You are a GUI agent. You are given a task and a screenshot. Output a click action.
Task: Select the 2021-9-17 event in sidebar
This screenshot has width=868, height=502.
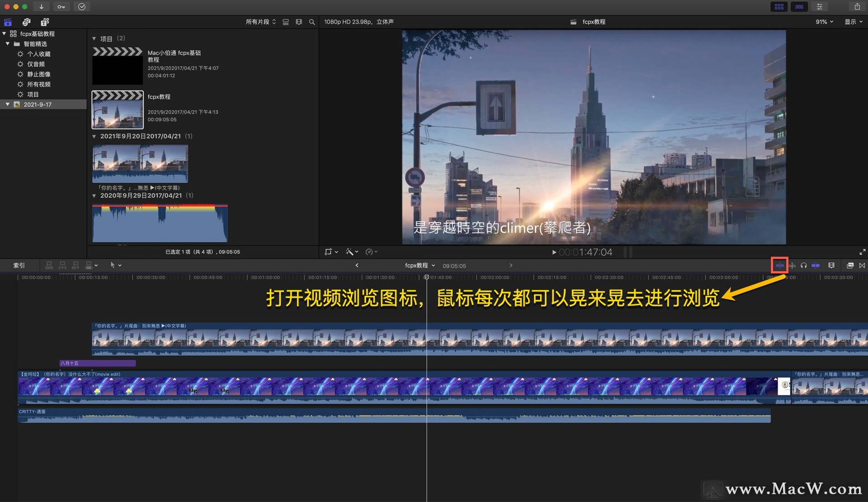coord(38,104)
